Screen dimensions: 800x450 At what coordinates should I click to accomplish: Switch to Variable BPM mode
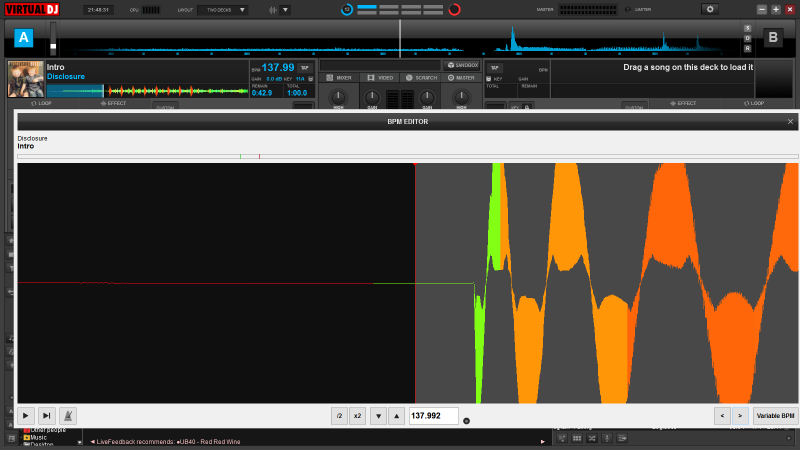pyautogui.click(x=776, y=416)
